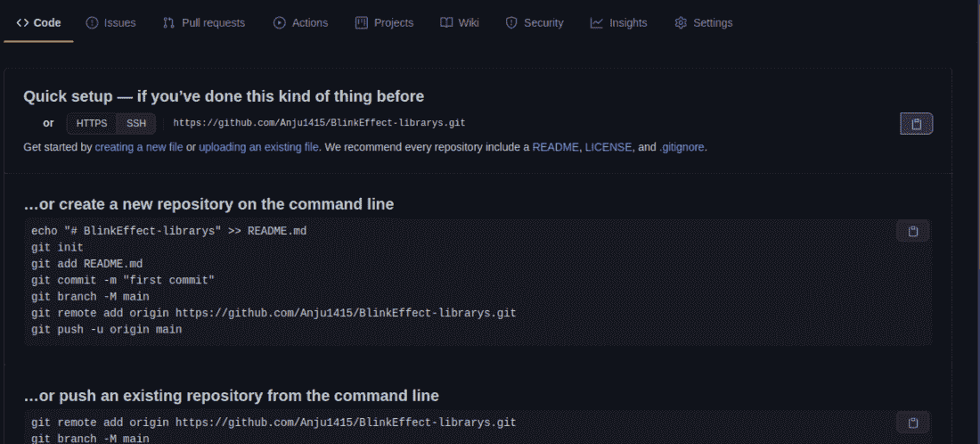Copy the push existing repository commands

coord(912,423)
